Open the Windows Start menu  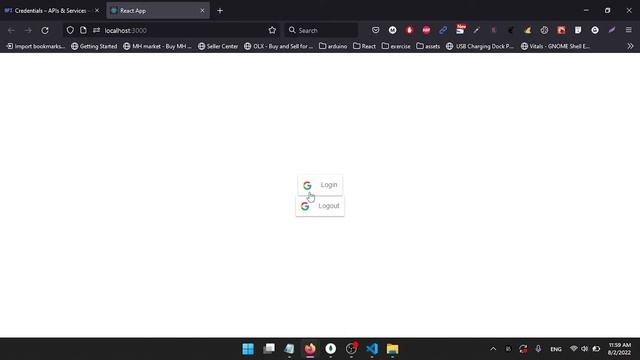point(248,349)
